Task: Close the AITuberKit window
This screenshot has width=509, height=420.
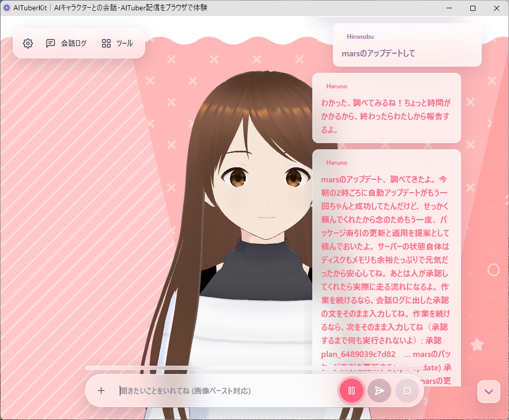Action: 496,8
